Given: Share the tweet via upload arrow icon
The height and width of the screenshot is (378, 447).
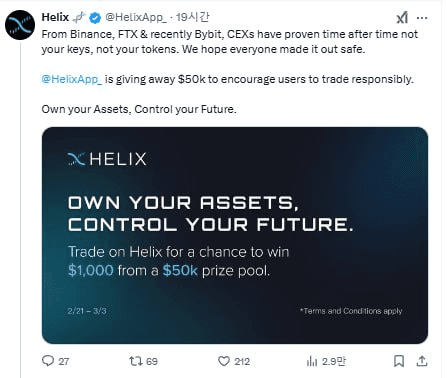Looking at the screenshot, I should [x=422, y=361].
